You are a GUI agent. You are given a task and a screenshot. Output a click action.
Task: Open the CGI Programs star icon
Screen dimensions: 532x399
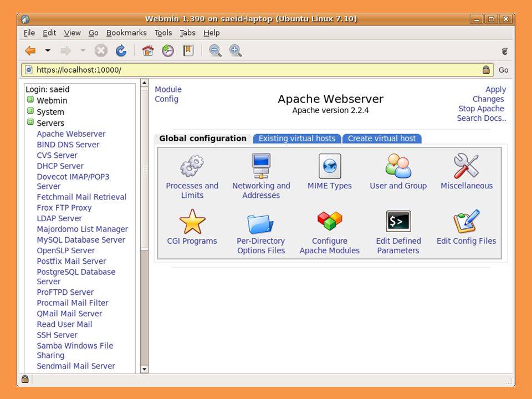[x=192, y=222]
